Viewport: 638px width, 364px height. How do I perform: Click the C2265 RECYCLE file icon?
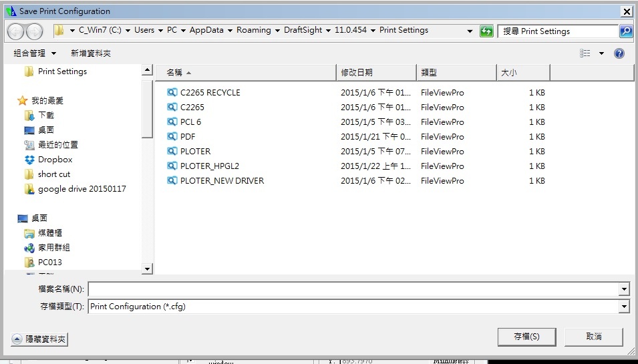[x=172, y=92]
